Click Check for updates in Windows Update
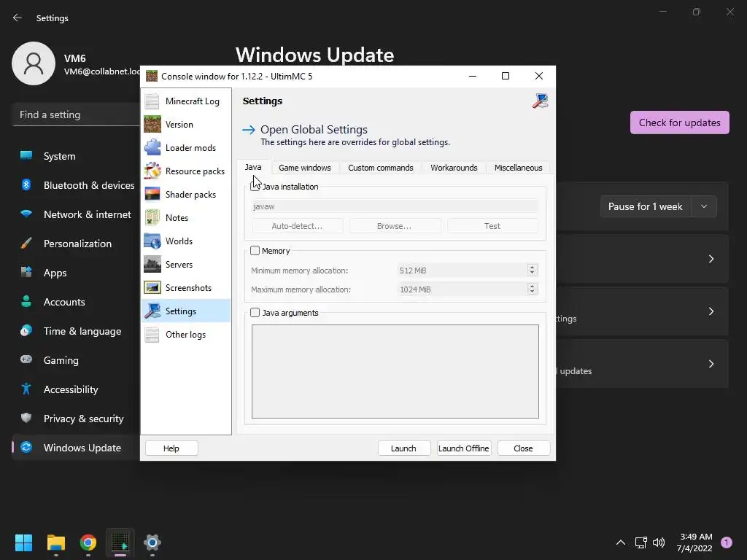The width and height of the screenshot is (747, 560). coord(679,122)
